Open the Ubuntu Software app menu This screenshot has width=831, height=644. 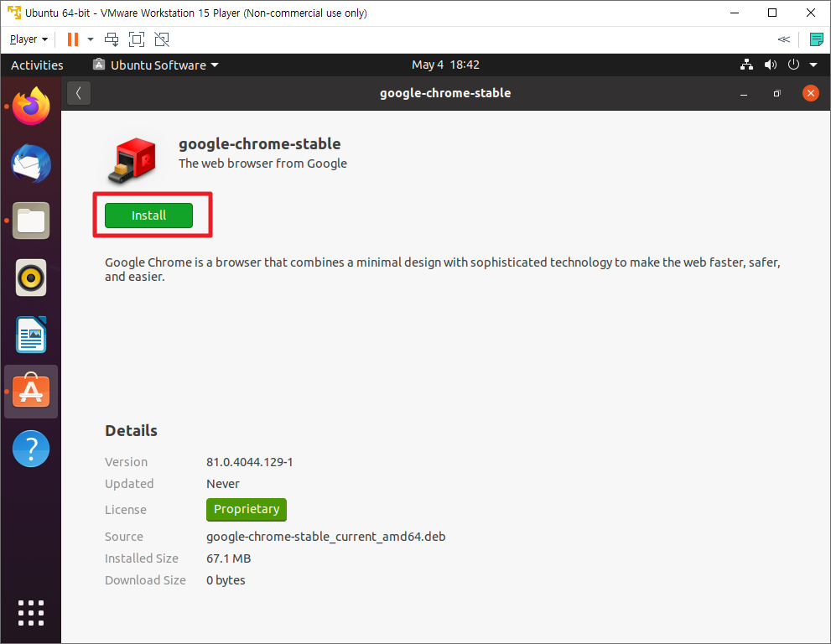tap(156, 65)
